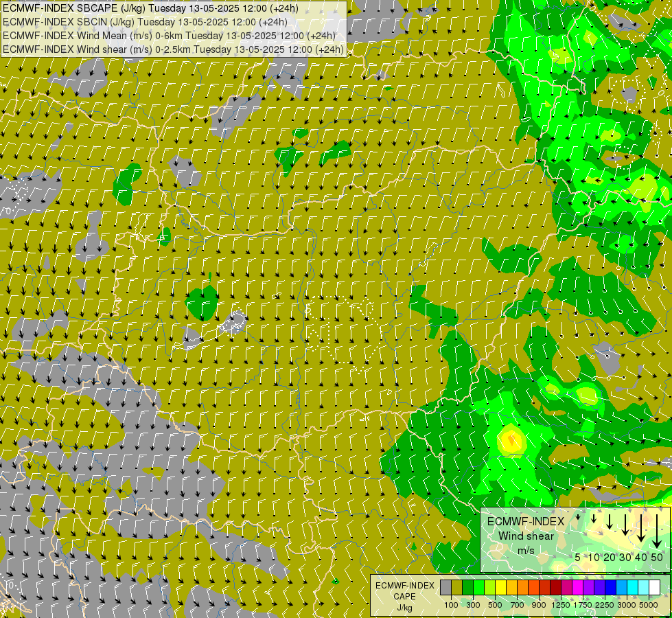Pick the pink swatch right of 1250
The image size is (672, 618).
[566, 587]
